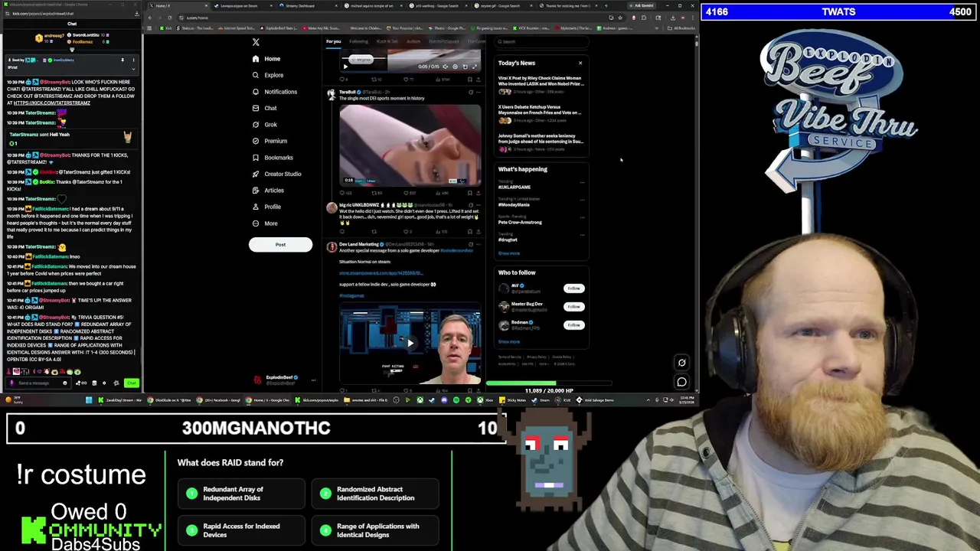Open the Dev Land Marketing profile avatar
Viewport: 980px width, 551px height.
click(331, 247)
